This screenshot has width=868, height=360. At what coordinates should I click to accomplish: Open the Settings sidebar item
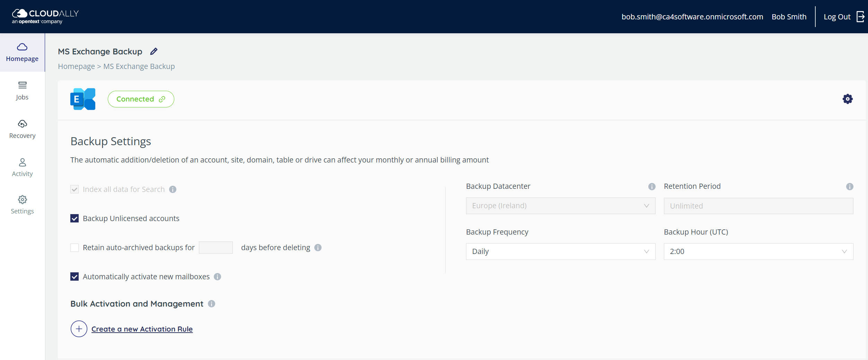pos(22,205)
